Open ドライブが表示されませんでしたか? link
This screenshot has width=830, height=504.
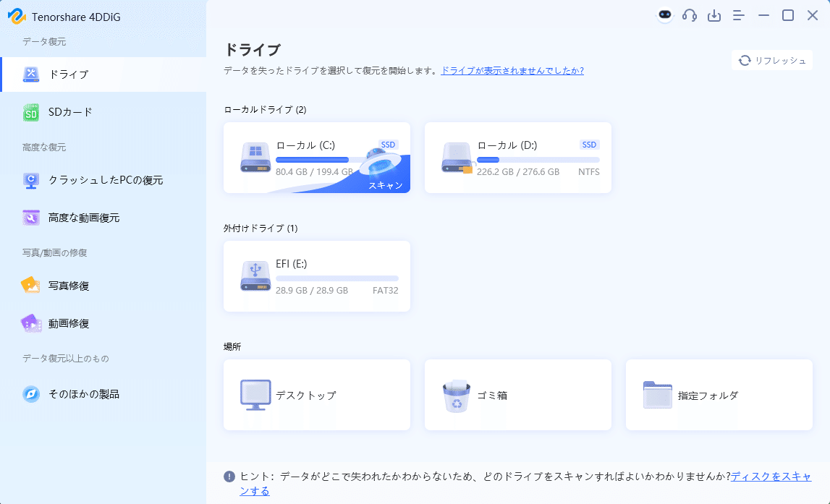click(x=512, y=70)
